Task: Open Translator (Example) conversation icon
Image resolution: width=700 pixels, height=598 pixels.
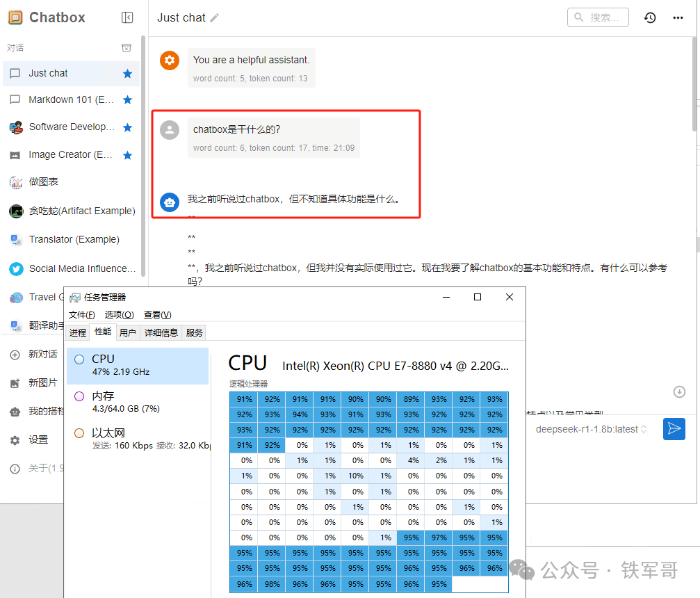Action: [16, 240]
